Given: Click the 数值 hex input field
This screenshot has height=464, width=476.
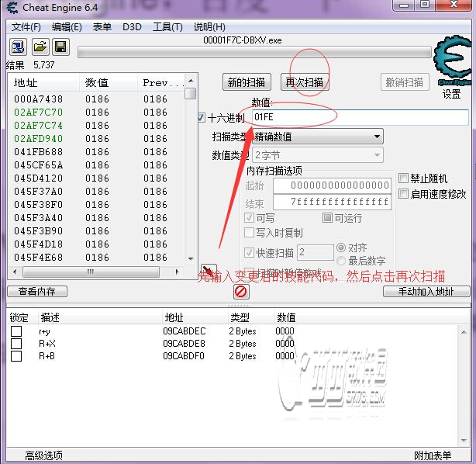Looking at the screenshot, I should (360, 117).
